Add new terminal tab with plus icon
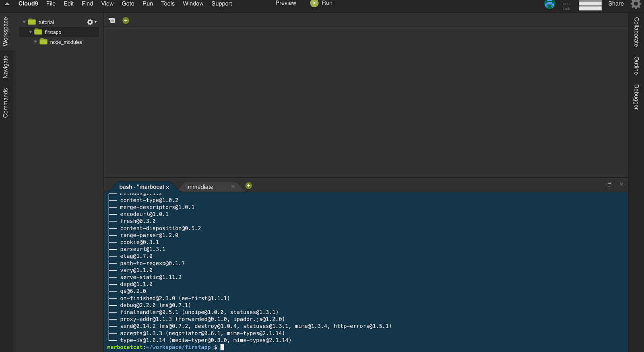The width and height of the screenshot is (644, 352). click(249, 186)
